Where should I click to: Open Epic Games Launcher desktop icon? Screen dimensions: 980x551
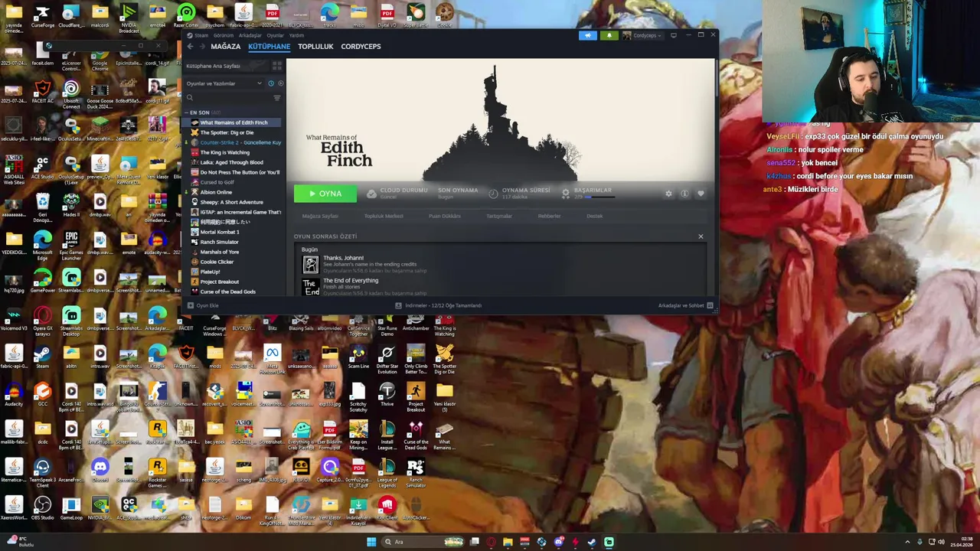[x=71, y=244]
